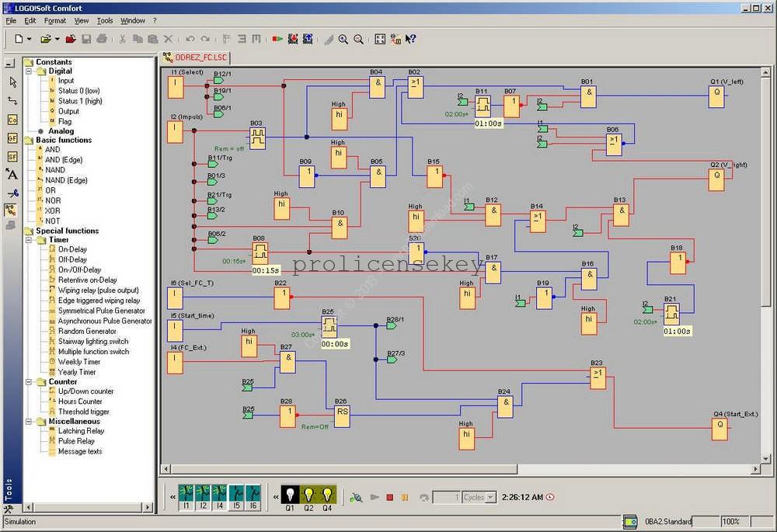Open the Tools menu
Viewport: 777px width, 532px height.
tap(104, 21)
